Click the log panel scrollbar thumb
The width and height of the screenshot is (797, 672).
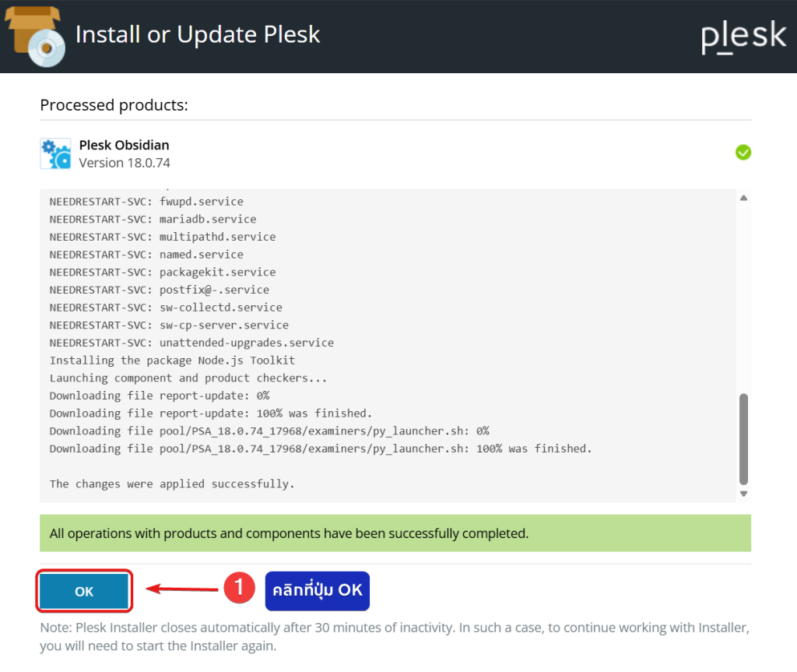coord(743,438)
